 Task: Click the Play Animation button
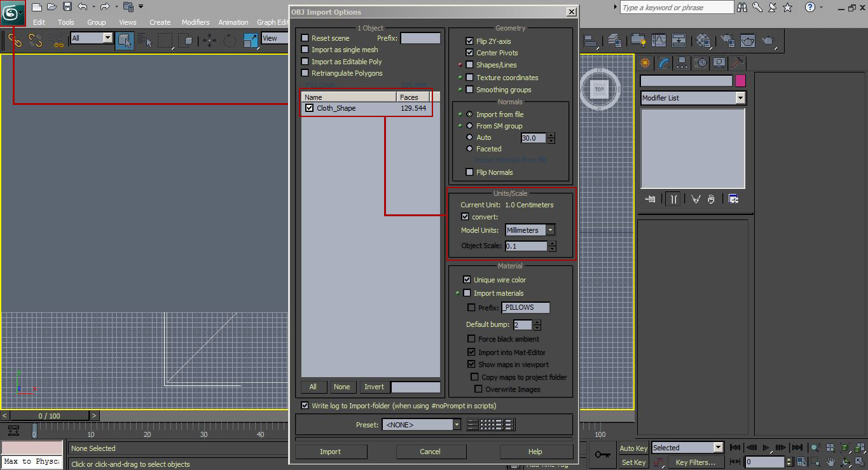(x=766, y=448)
